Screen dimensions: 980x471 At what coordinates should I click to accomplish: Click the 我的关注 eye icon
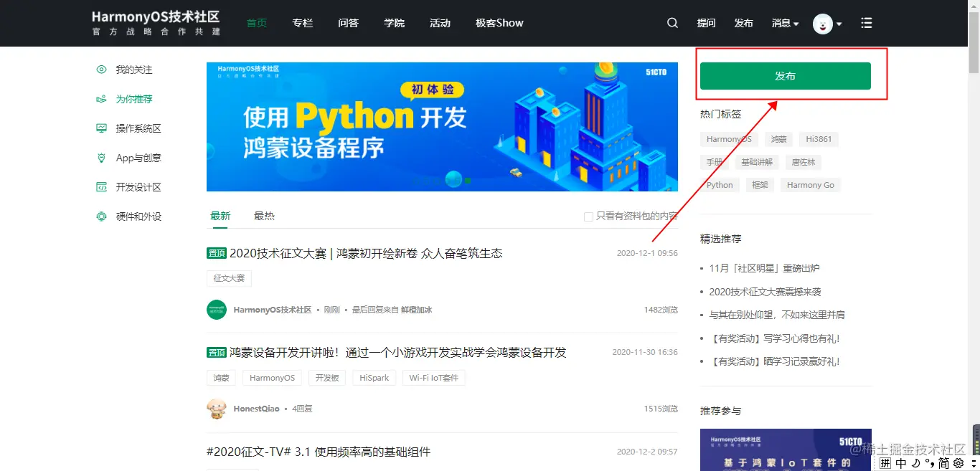pos(101,70)
